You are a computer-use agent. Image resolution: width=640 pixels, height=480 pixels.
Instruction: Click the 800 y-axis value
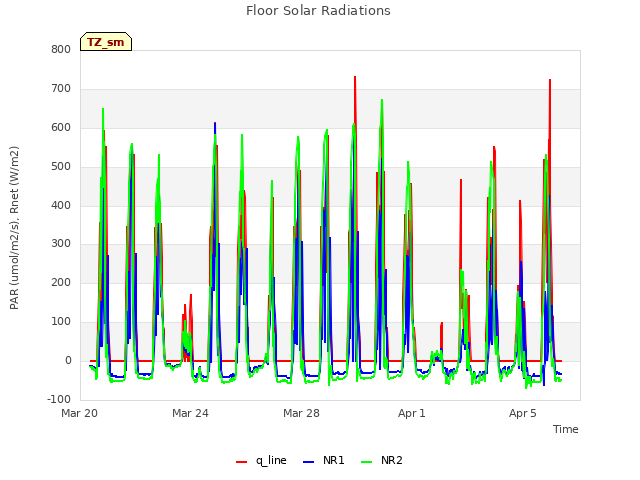click(61, 50)
